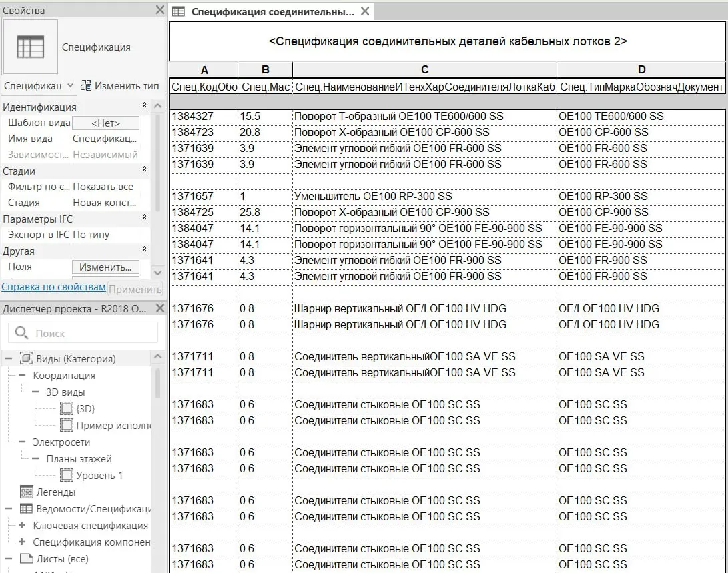Screen dimensions: 728x573
Task: Switch to the Спецификация соединительны... tab
Action: click(272, 11)
